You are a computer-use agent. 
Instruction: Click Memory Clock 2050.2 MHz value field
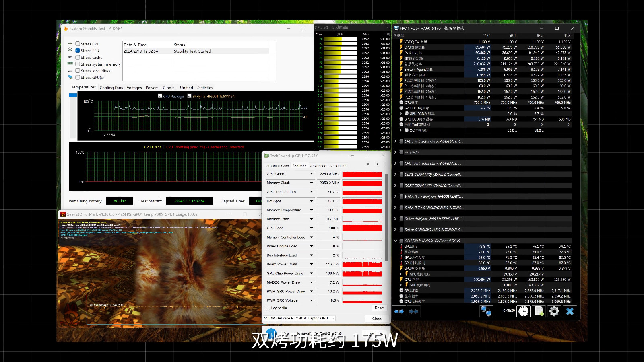click(329, 183)
